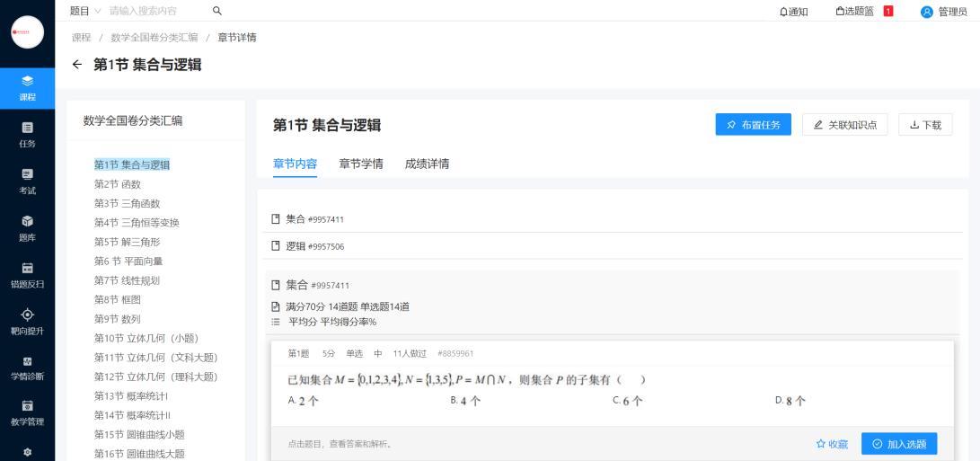Choose answer option B. 4 个

465,401
